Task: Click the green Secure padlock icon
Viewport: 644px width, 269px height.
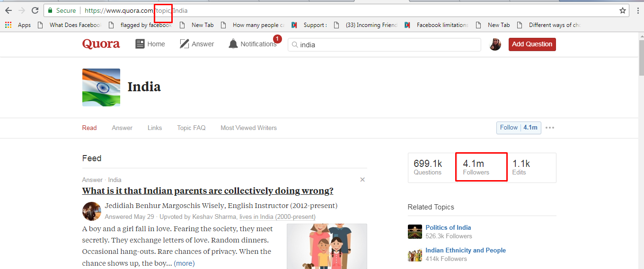Action: (x=50, y=10)
